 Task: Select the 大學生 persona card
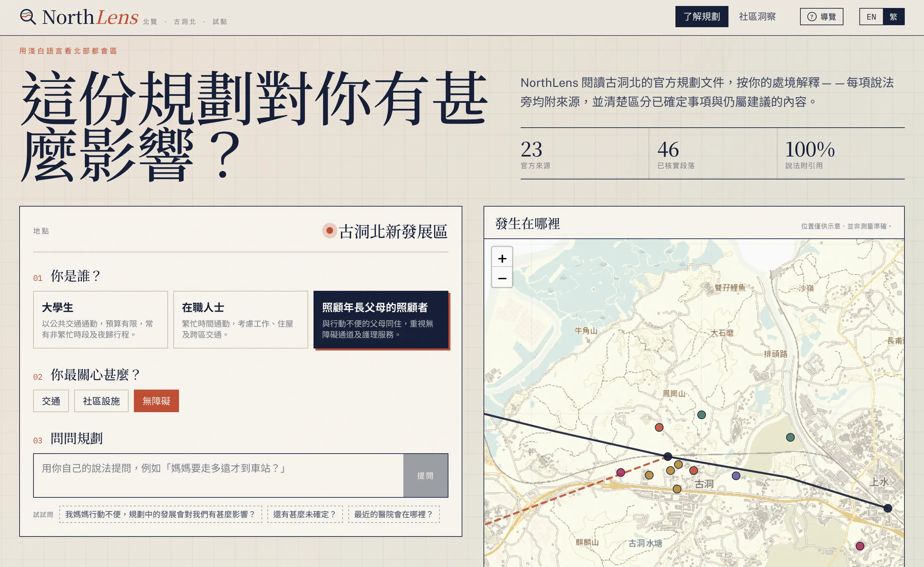(x=100, y=320)
